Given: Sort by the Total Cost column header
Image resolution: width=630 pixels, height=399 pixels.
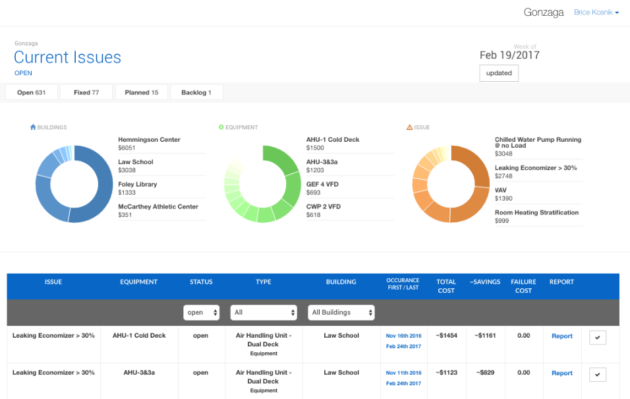Looking at the screenshot, I should [446, 286].
